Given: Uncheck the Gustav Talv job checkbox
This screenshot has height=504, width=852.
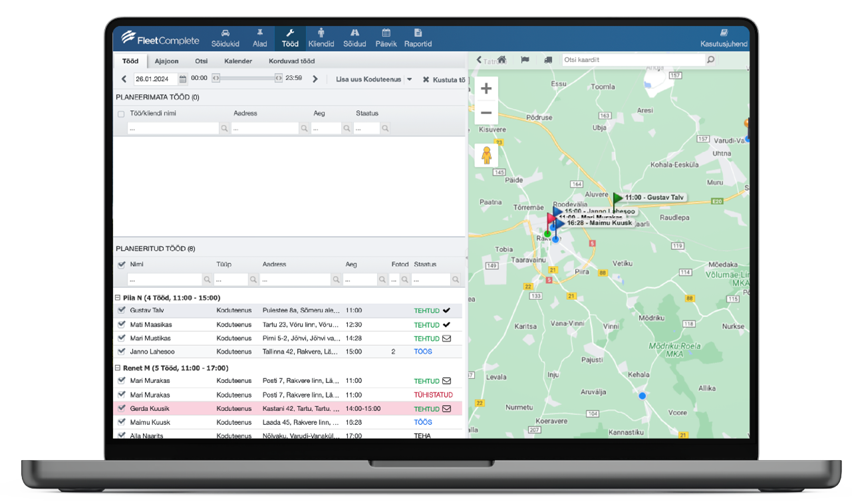Looking at the screenshot, I should point(121,311).
